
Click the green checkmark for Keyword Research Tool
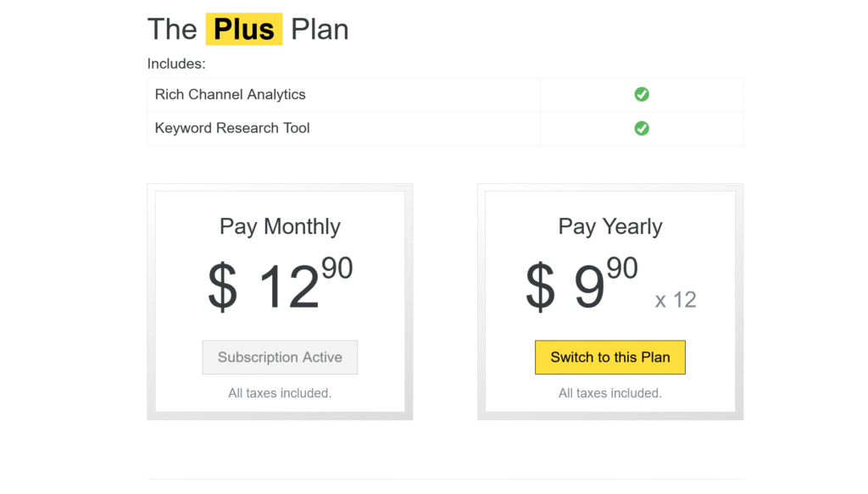pyautogui.click(x=642, y=129)
